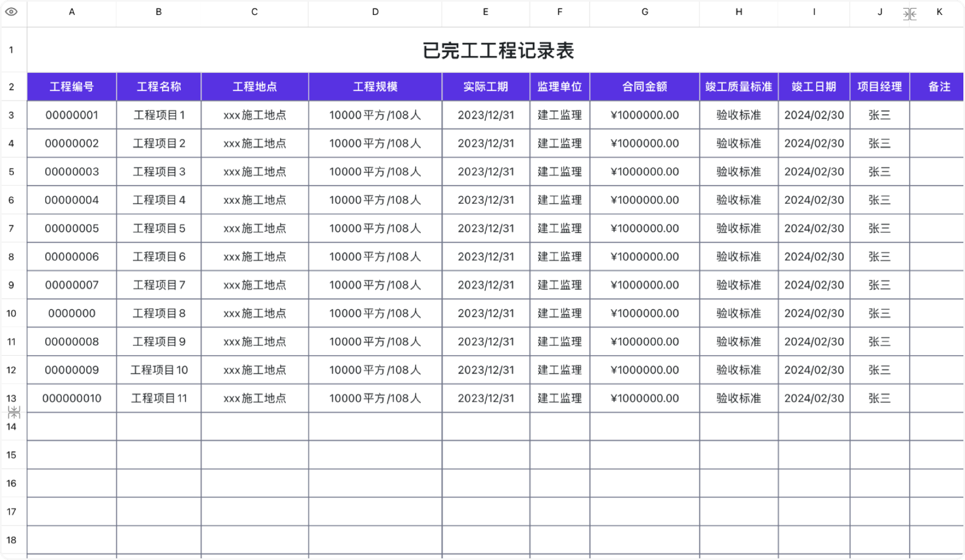
Task: Click cell 工程项目11
Action: [x=159, y=399]
